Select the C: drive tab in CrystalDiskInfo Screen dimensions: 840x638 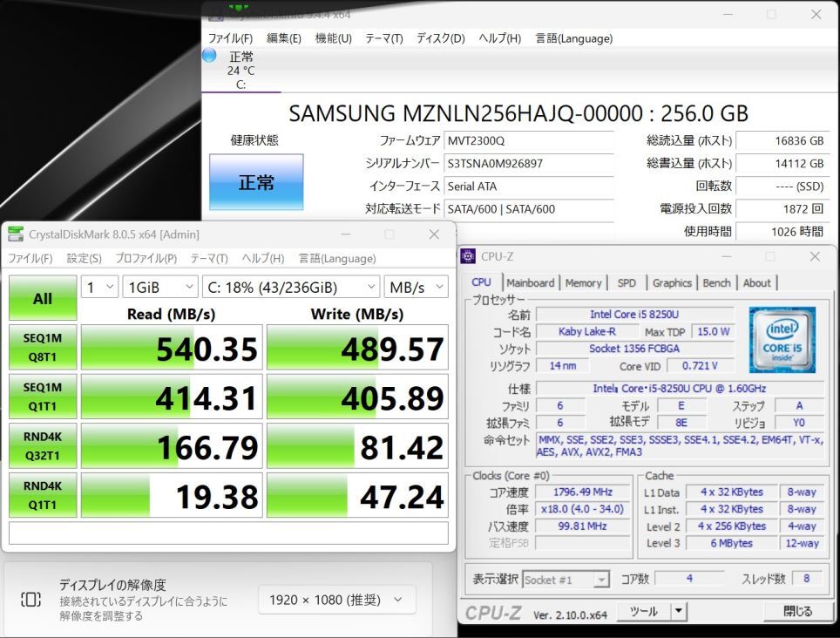[x=241, y=71]
